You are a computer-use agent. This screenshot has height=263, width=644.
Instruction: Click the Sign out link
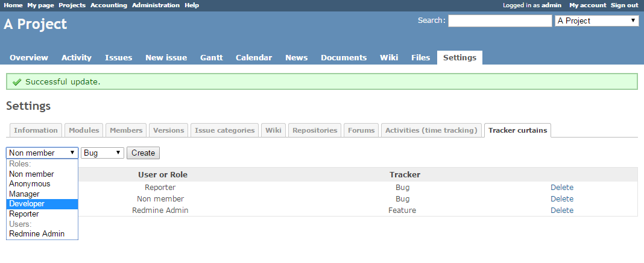[624, 5]
